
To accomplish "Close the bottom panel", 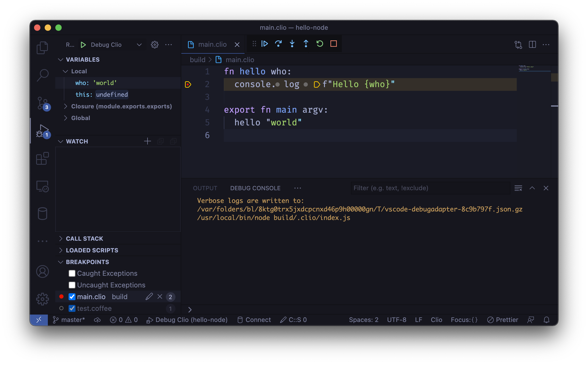I will pyautogui.click(x=546, y=188).
